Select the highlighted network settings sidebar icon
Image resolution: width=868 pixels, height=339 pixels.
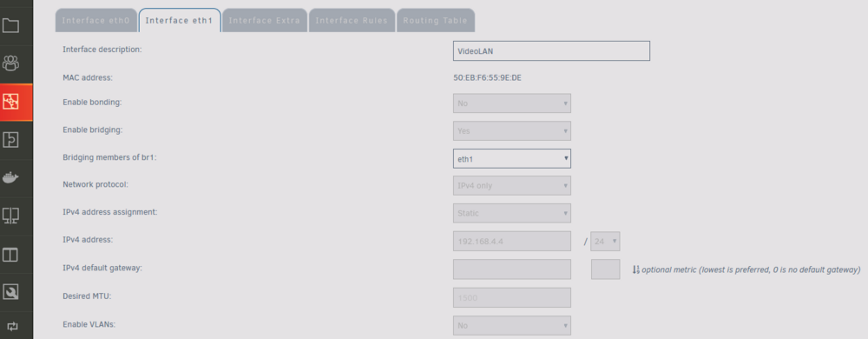11,102
